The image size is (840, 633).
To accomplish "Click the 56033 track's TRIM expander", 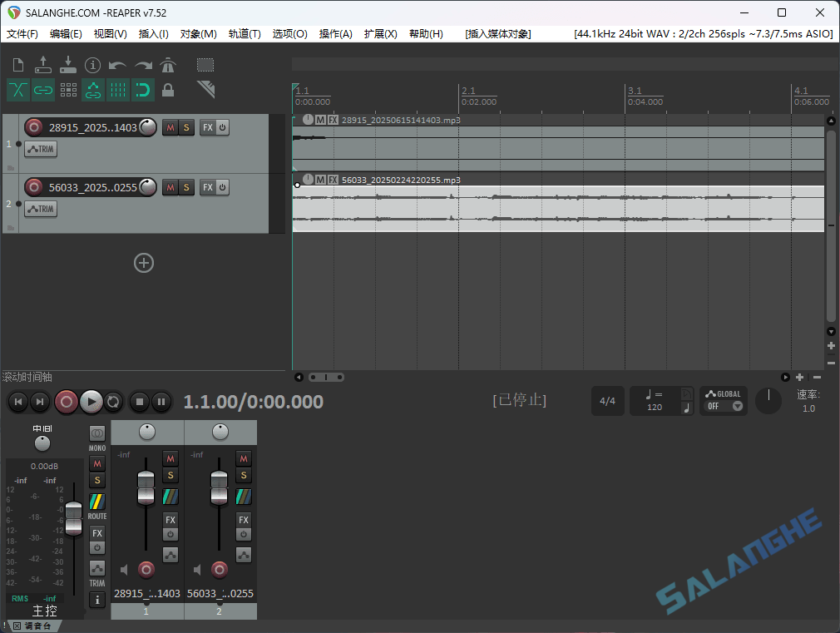I will [x=40, y=208].
